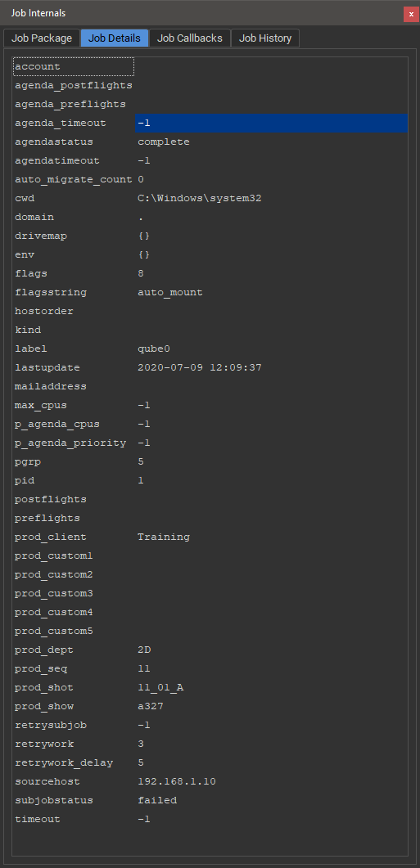Click the prod_client Training value
Image resolution: width=420 pixels, height=868 pixels.
[164, 537]
